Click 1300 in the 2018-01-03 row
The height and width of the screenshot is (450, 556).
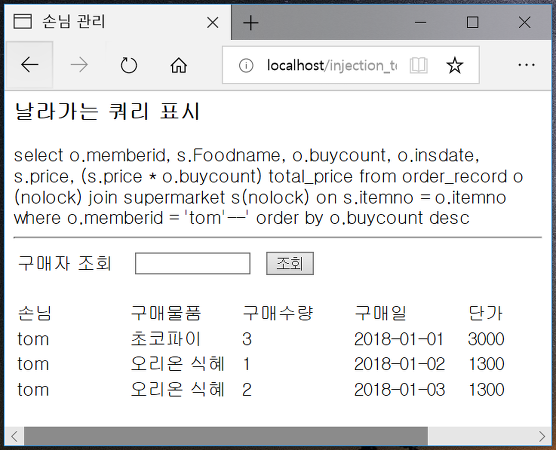coord(486,390)
